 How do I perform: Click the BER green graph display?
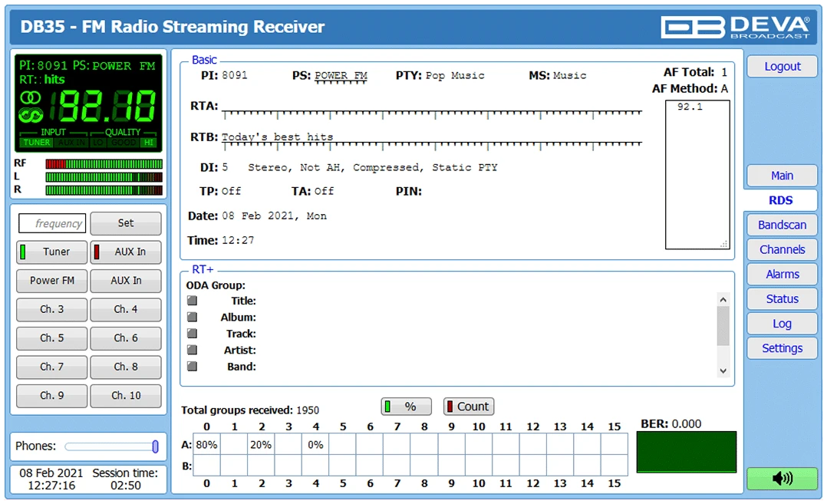click(x=686, y=452)
